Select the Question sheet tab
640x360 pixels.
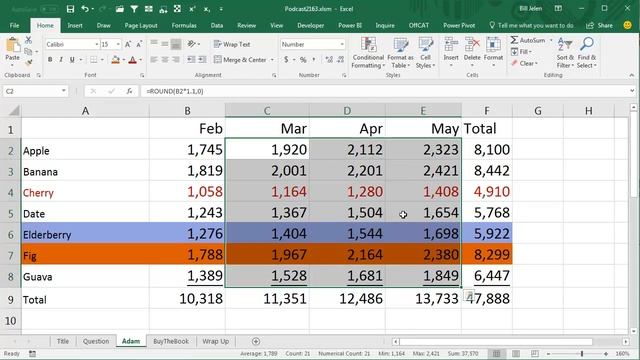(x=96, y=341)
